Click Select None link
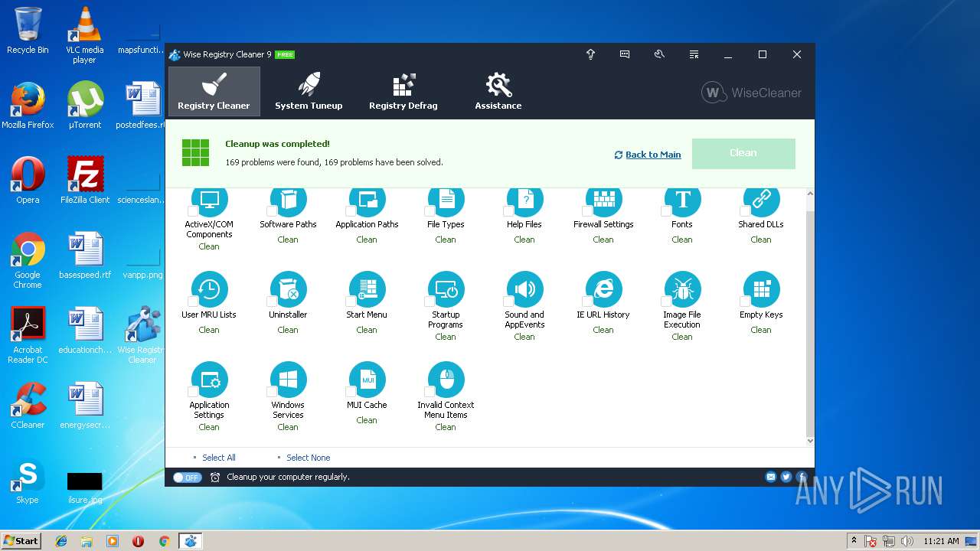Image resolution: width=980 pixels, height=551 pixels. [x=308, y=458]
